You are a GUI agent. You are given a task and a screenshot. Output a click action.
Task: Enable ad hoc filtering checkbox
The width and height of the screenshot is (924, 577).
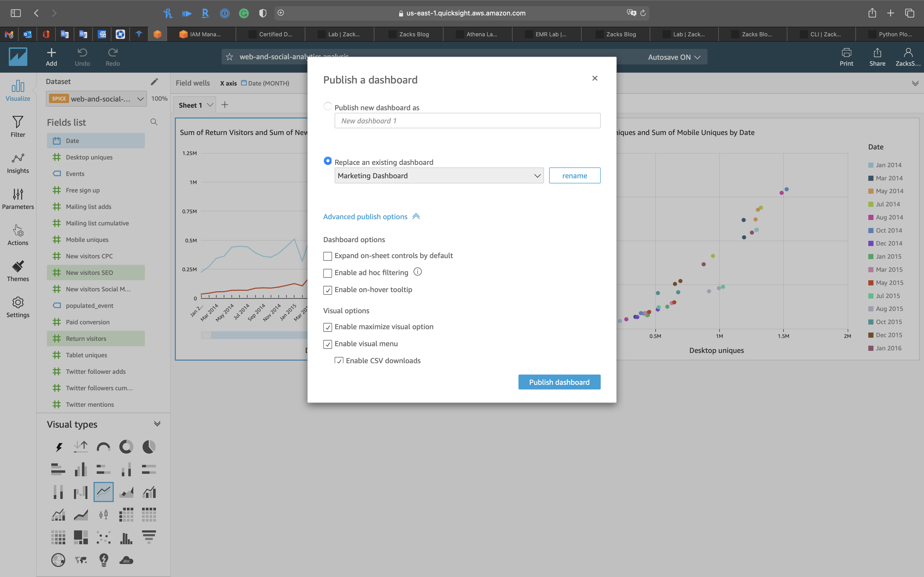click(x=328, y=273)
